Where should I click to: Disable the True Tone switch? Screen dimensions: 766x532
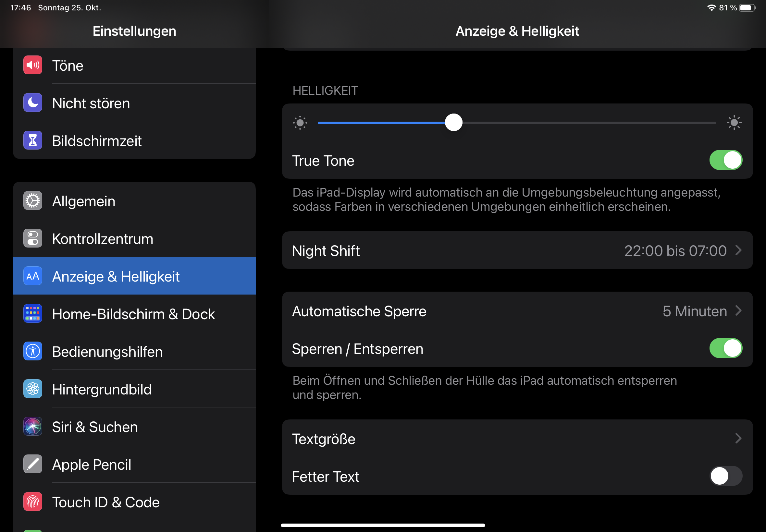[725, 160]
